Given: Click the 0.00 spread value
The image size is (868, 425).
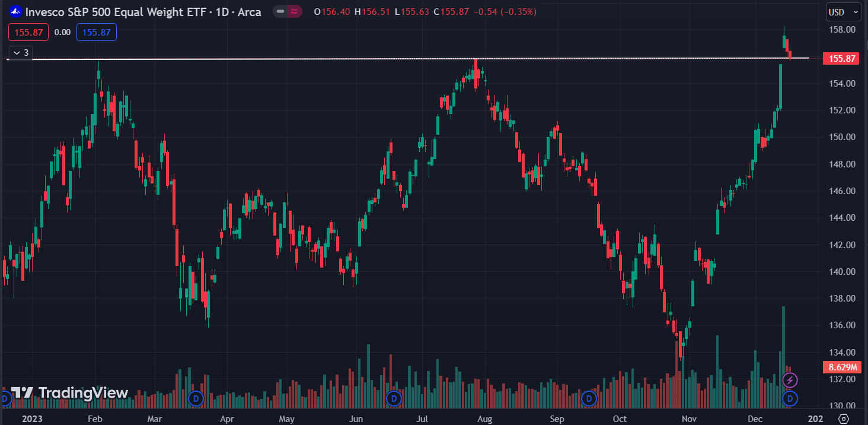Looking at the screenshot, I should (x=62, y=32).
